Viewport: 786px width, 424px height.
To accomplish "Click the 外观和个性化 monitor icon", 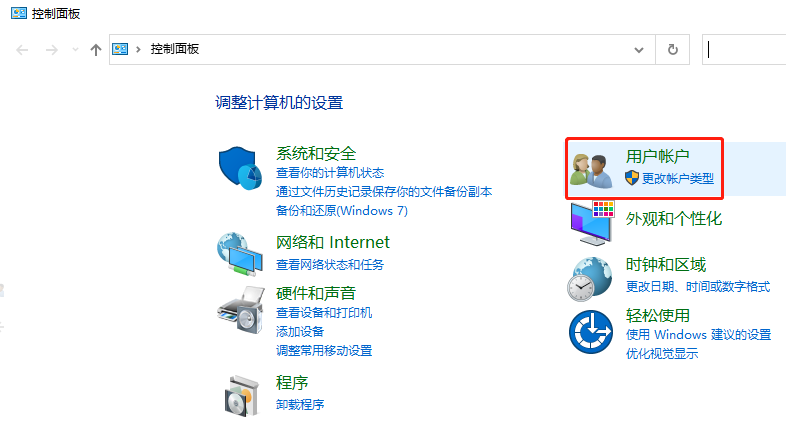I will pyautogui.click(x=592, y=223).
